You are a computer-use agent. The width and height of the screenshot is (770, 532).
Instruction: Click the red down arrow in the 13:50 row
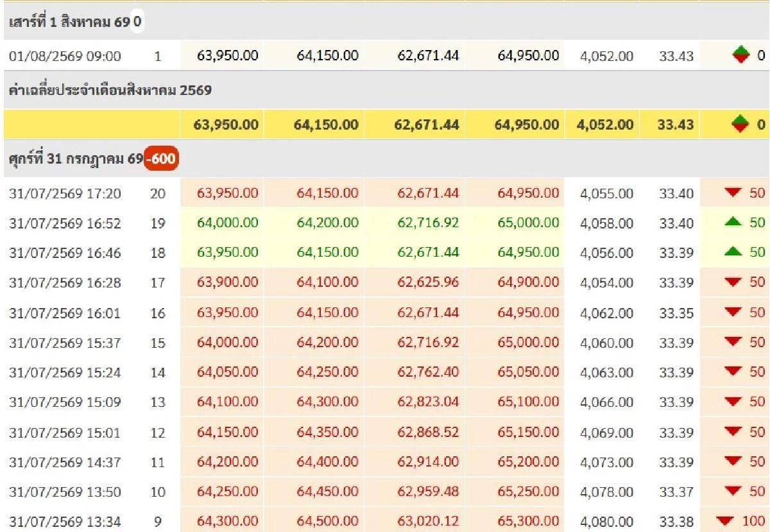[x=733, y=492]
